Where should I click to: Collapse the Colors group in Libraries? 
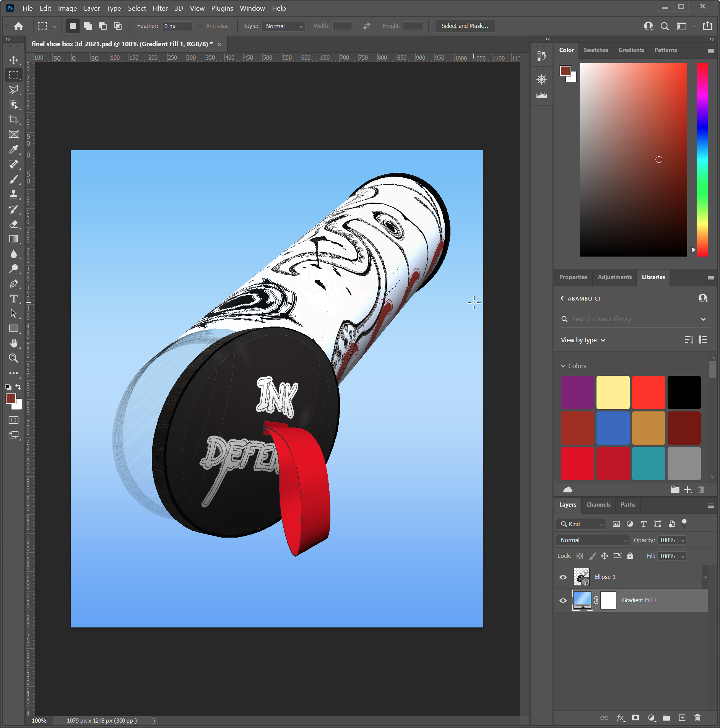click(x=564, y=366)
